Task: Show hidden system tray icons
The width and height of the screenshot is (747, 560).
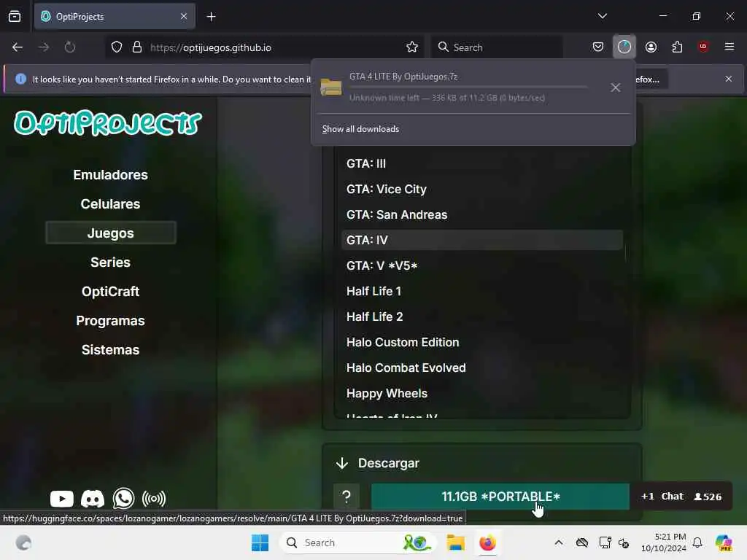Action: pyautogui.click(x=558, y=542)
